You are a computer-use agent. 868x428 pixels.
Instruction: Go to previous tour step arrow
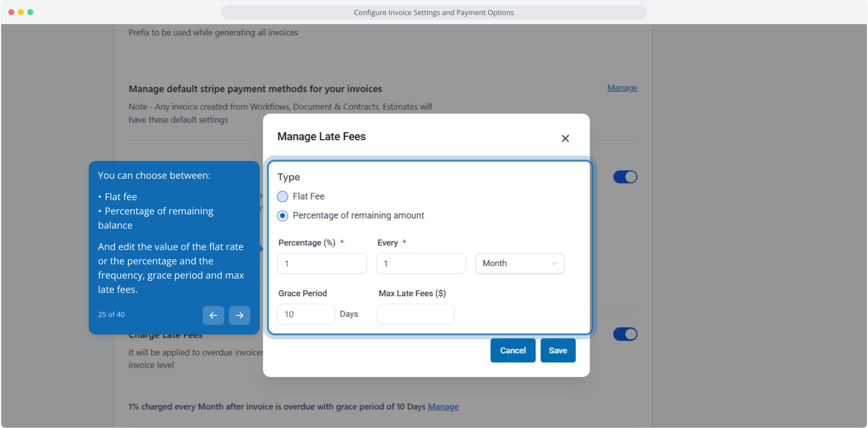(213, 315)
